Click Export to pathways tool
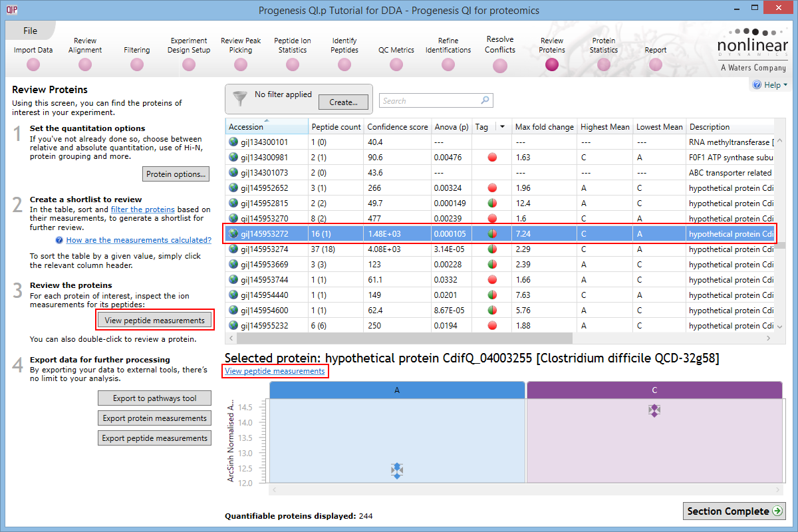This screenshot has width=798, height=532. pos(155,398)
